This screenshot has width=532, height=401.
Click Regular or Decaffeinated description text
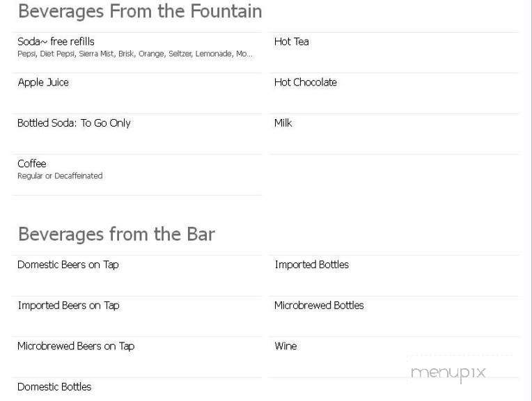point(60,175)
